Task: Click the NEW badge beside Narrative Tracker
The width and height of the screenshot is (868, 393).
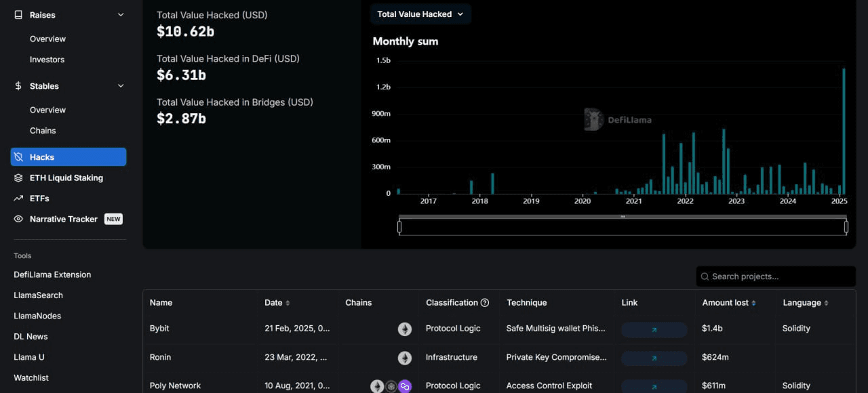Action: tap(113, 219)
